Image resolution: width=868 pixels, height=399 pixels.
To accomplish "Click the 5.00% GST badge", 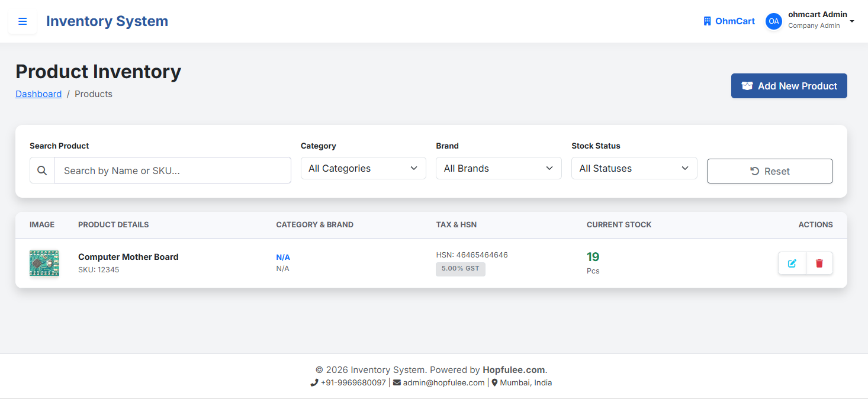I will (x=461, y=269).
